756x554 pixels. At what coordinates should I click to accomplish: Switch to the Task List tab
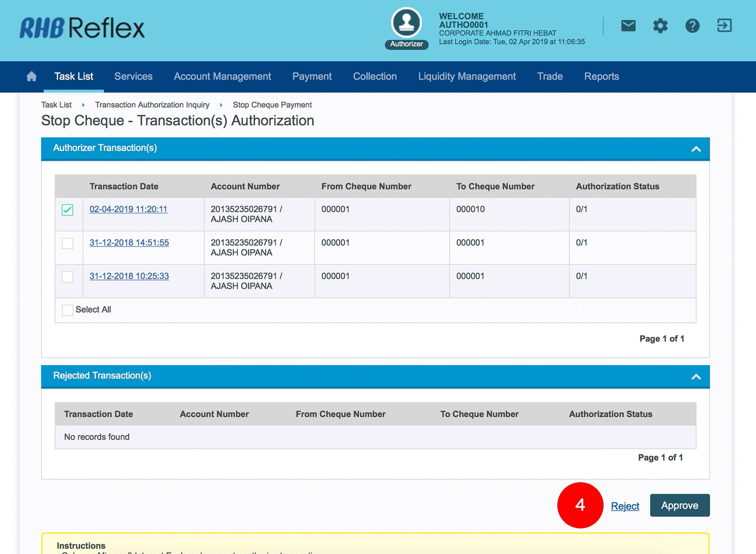click(73, 76)
